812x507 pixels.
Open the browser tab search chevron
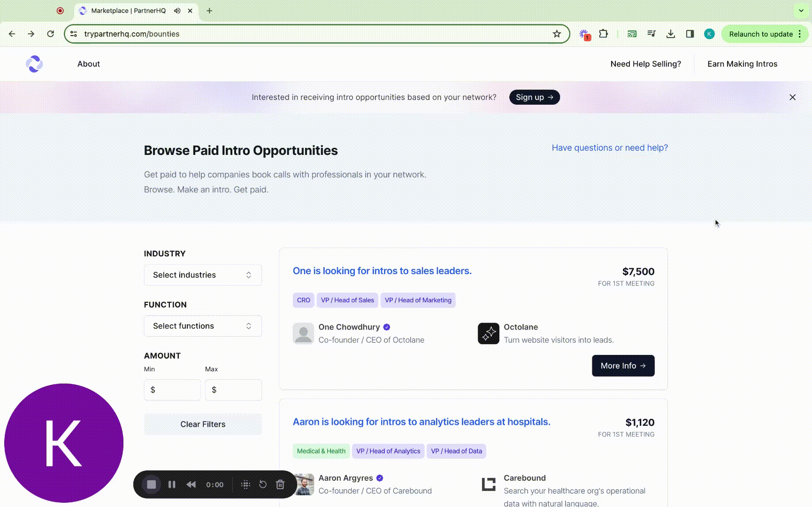pos(801,10)
